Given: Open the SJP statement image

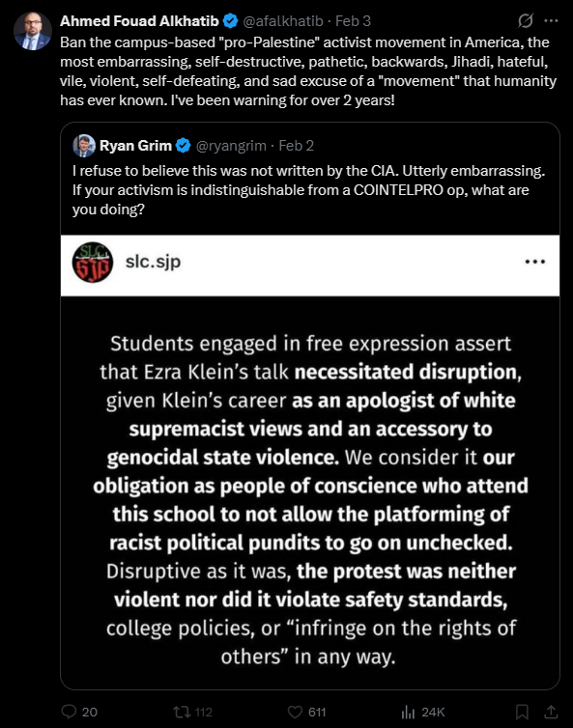Looking at the screenshot, I should pos(310,462).
